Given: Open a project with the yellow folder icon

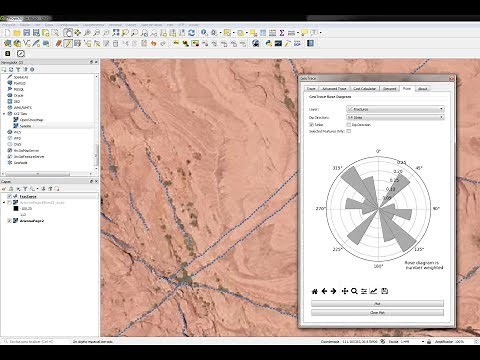Looking at the screenshot, I should (17, 33).
